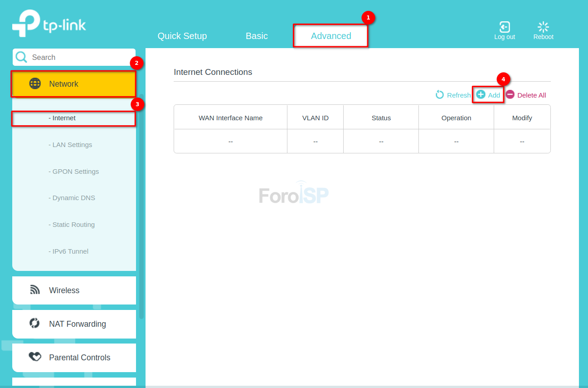The width and height of the screenshot is (588, 388).
Task: Switch to the Basic tab
Action: coord(257,36)
